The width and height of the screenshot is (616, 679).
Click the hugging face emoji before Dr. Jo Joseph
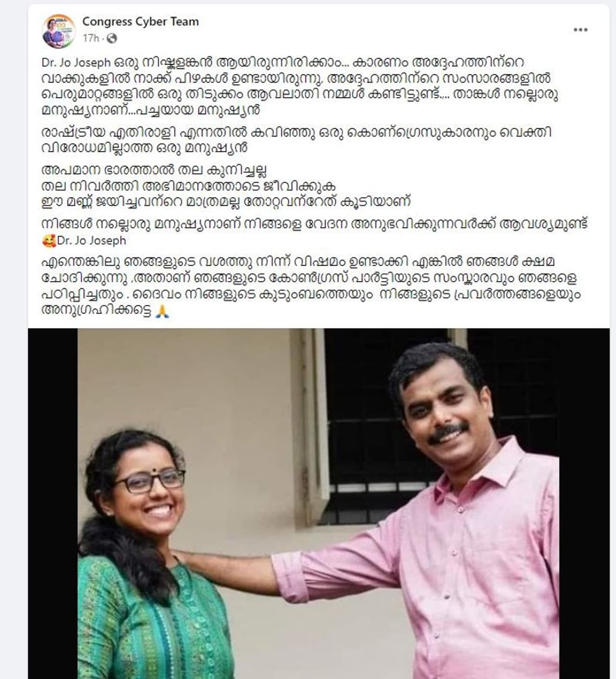pos(49,240)
